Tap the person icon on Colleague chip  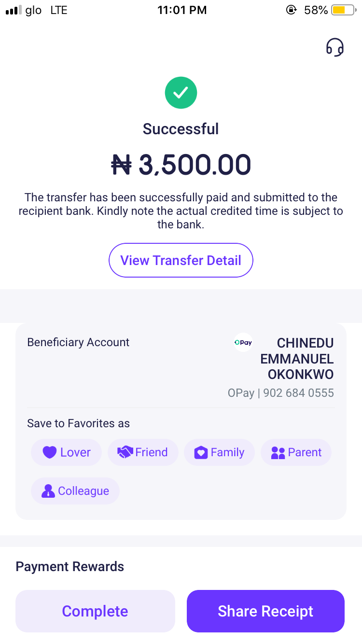click(48, 491)
